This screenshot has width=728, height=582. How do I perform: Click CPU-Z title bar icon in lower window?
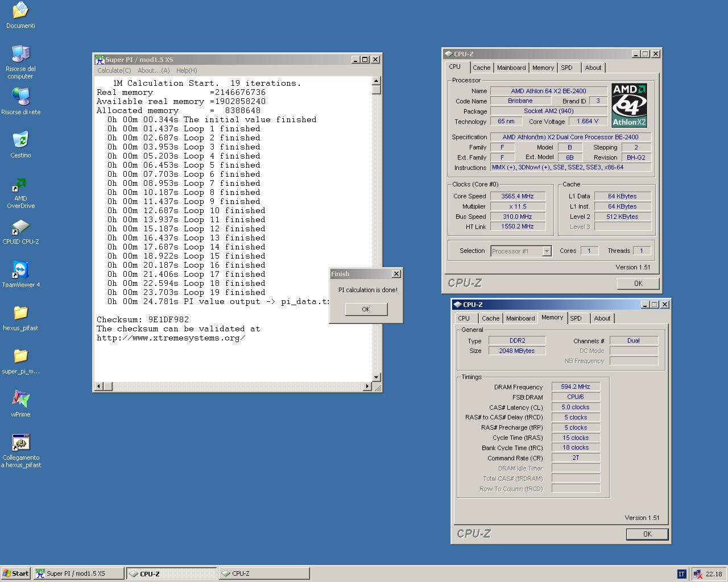coord(457,305)
